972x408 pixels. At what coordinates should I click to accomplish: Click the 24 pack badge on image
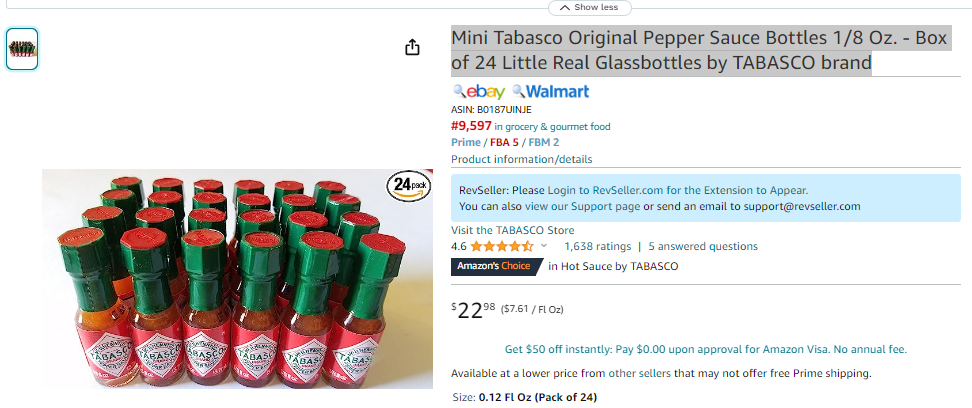pyautogui.click(x=409, y=185)
